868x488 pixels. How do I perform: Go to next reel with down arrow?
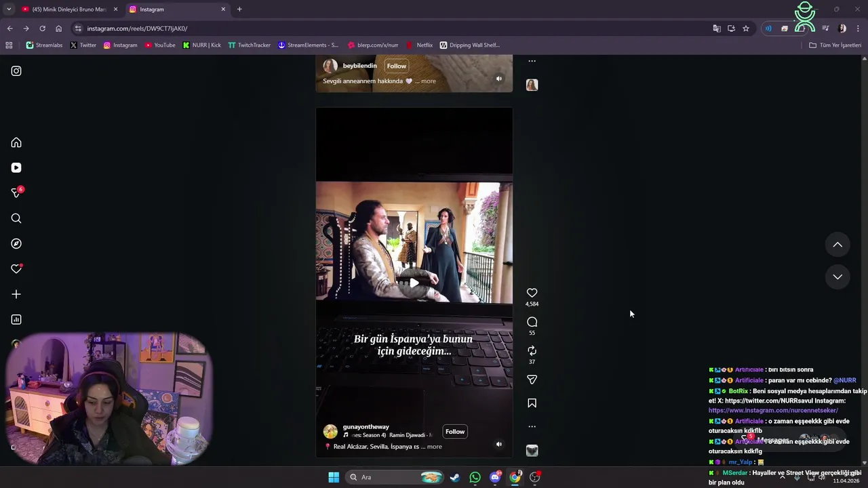(837, 277)
